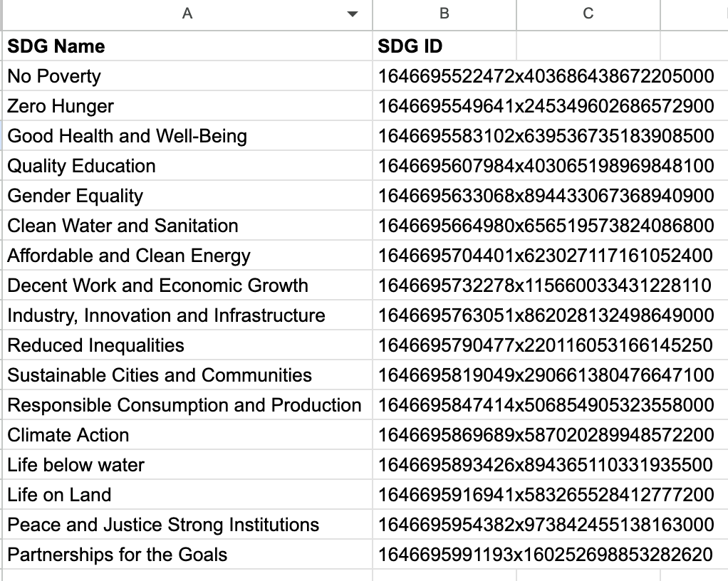Select the Climate Action cell
The height and width of the screenshot is (581, 728).
[x=187, y=435]
